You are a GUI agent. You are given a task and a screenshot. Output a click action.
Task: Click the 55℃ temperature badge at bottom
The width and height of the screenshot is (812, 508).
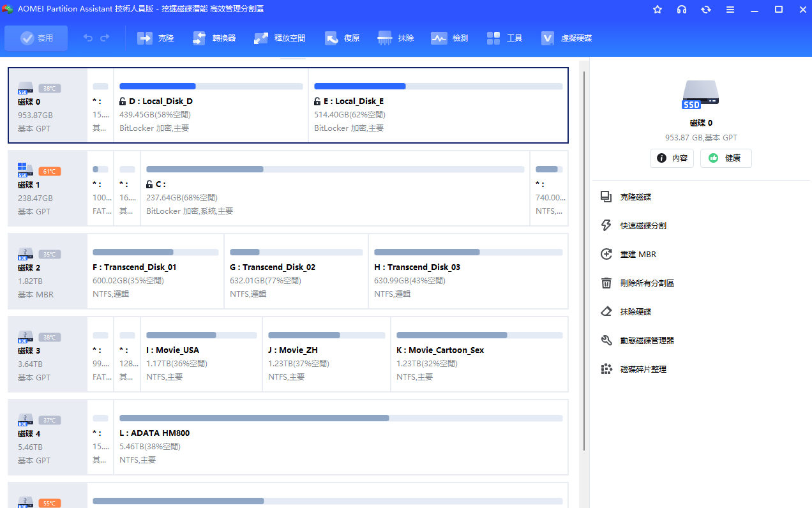50,504
